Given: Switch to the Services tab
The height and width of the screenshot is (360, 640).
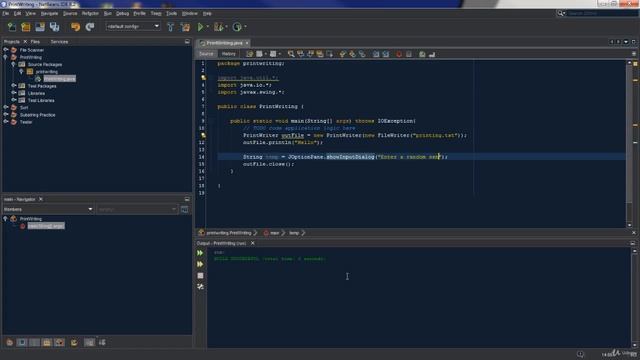Looking at the screenshot, I should (x=59, y=42).
